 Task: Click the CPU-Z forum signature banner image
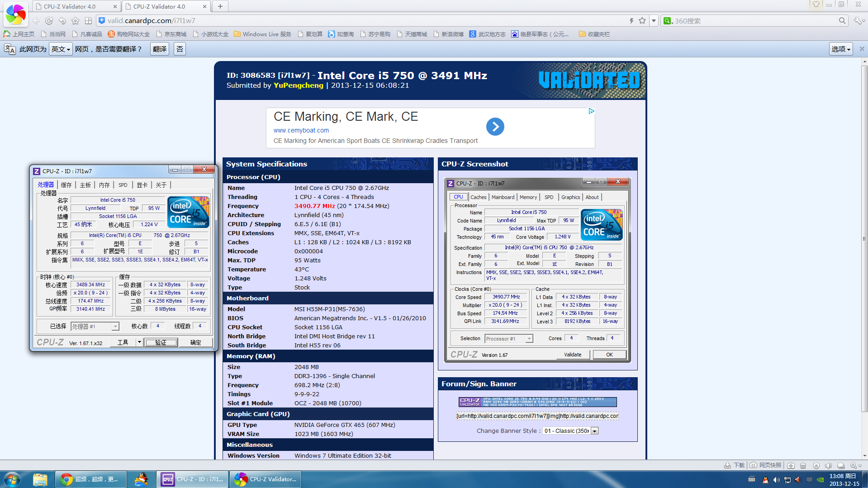click(537, 402)
